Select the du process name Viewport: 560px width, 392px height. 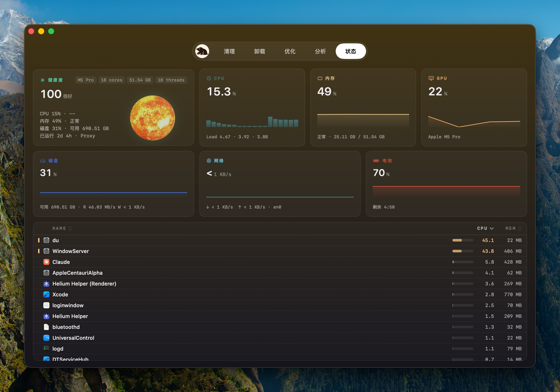click(x=56, y=240)
